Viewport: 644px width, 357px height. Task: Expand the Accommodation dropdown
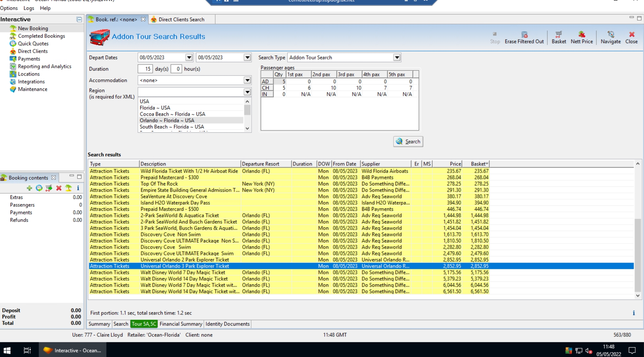point(247,80)
